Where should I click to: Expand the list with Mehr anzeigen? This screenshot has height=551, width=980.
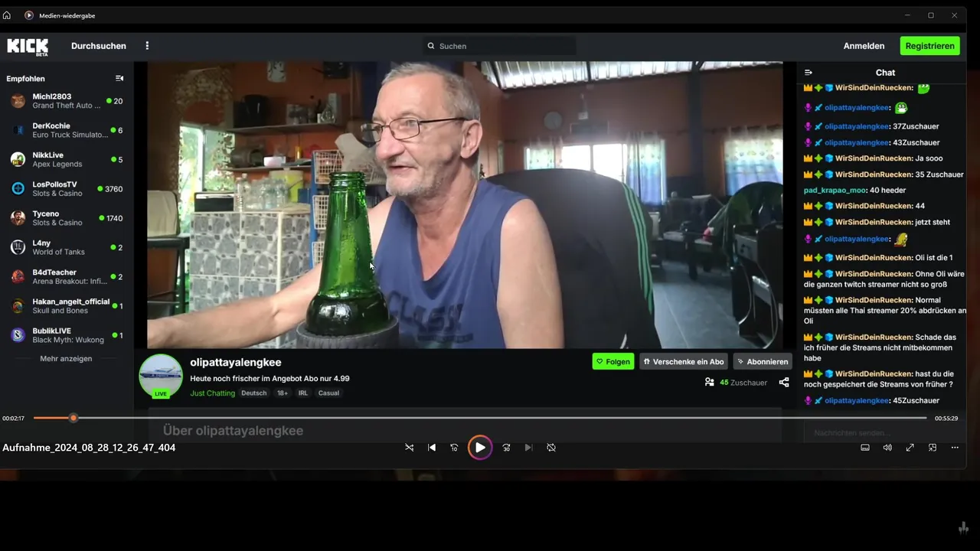click(x=66, y=358)
